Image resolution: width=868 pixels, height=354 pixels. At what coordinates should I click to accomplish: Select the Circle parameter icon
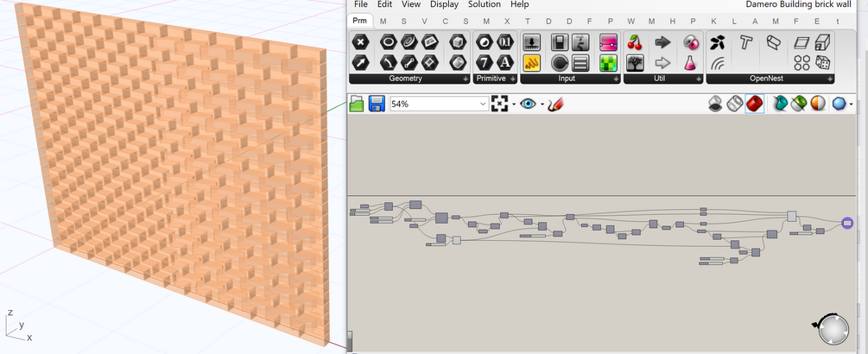pyautogui.click(x=388, y=42)
